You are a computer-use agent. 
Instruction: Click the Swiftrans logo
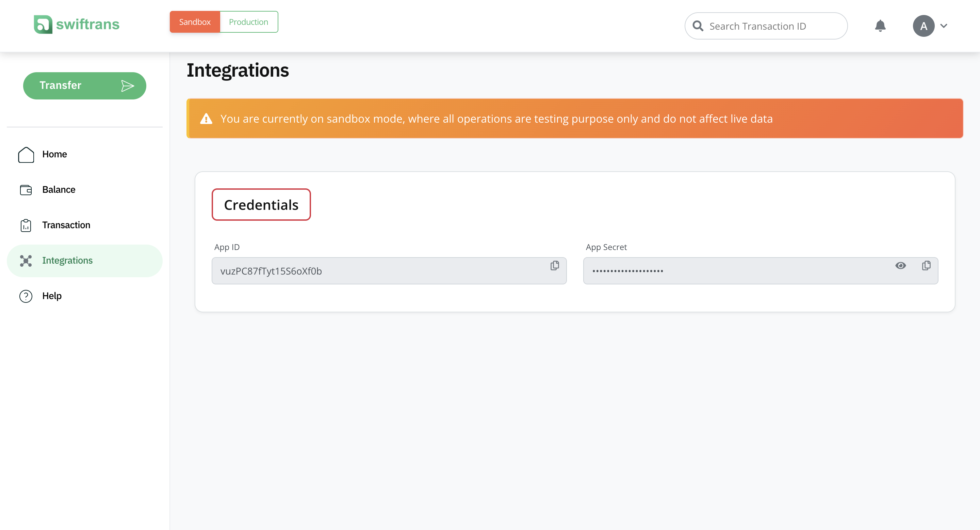click(x=76, y=25)
